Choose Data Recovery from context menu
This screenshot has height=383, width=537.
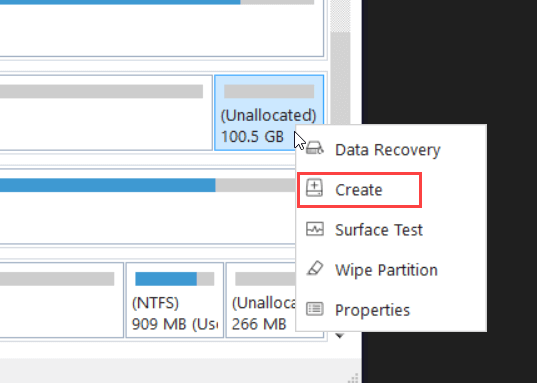391,150
